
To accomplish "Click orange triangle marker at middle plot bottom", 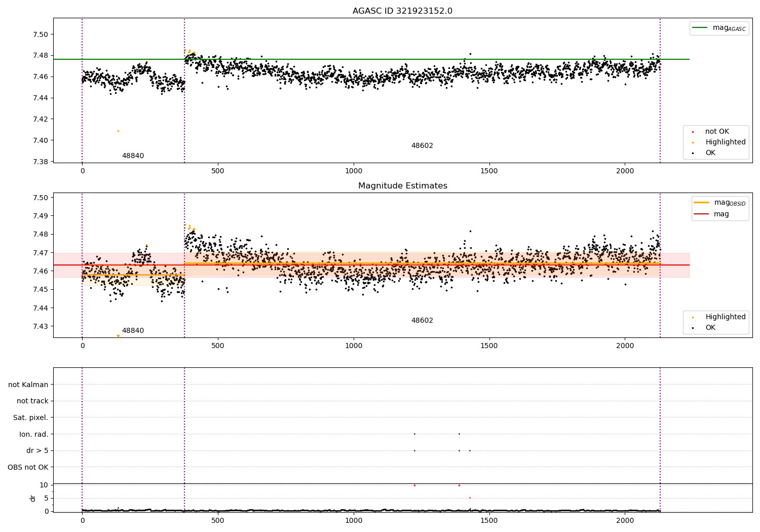I will [118, 336].
